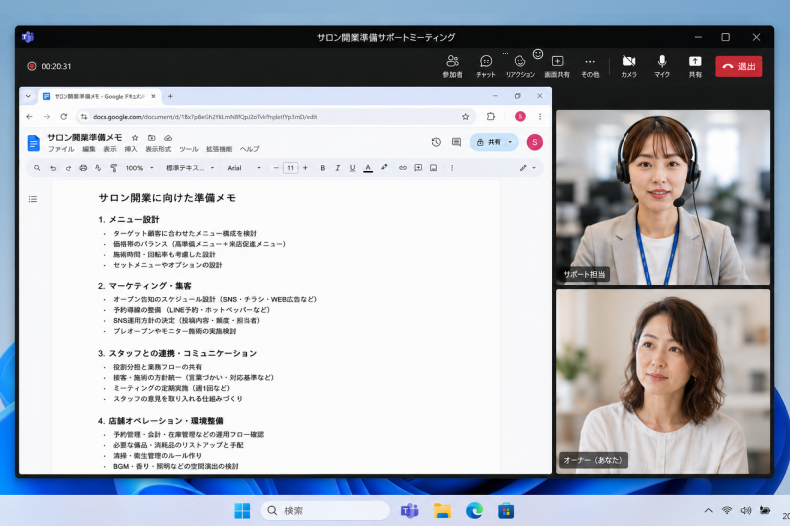The width and height of the screenshot is (790, 526).
Task: Open the ファイル menu
Action: pos(61,149)
